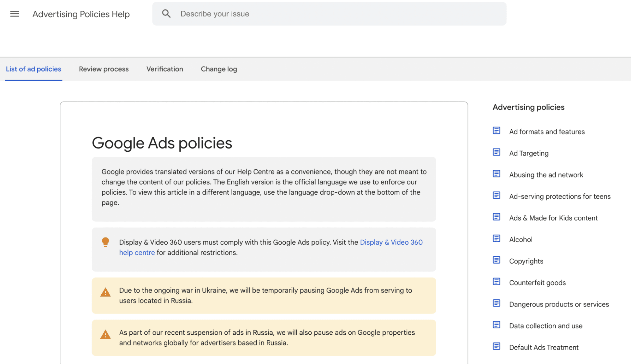Click the warning triangle beside the Russia pause notice
This screenshot has width=631, height=364.
pos(106,292)
